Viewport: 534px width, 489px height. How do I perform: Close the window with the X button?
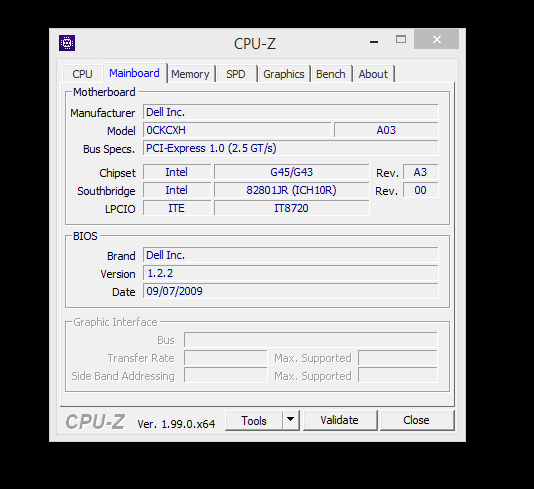tap(437, 40)
